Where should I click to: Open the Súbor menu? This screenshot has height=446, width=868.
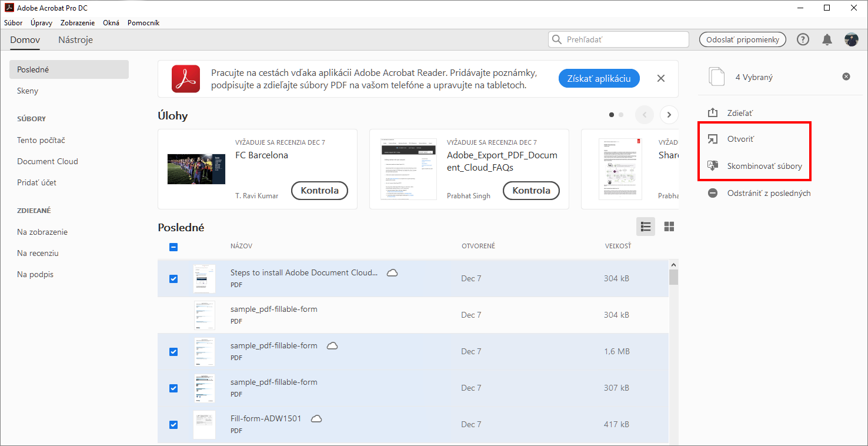point(14,23)
